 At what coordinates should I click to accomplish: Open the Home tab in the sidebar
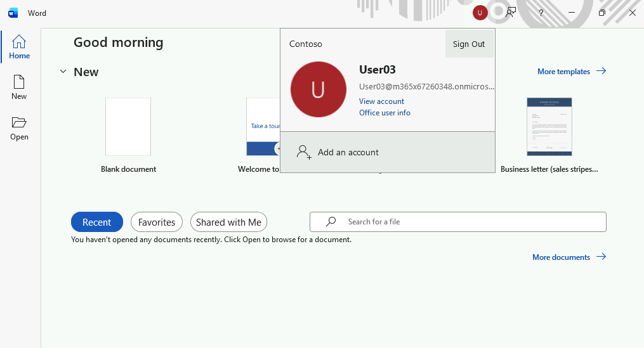pos(19,47)
